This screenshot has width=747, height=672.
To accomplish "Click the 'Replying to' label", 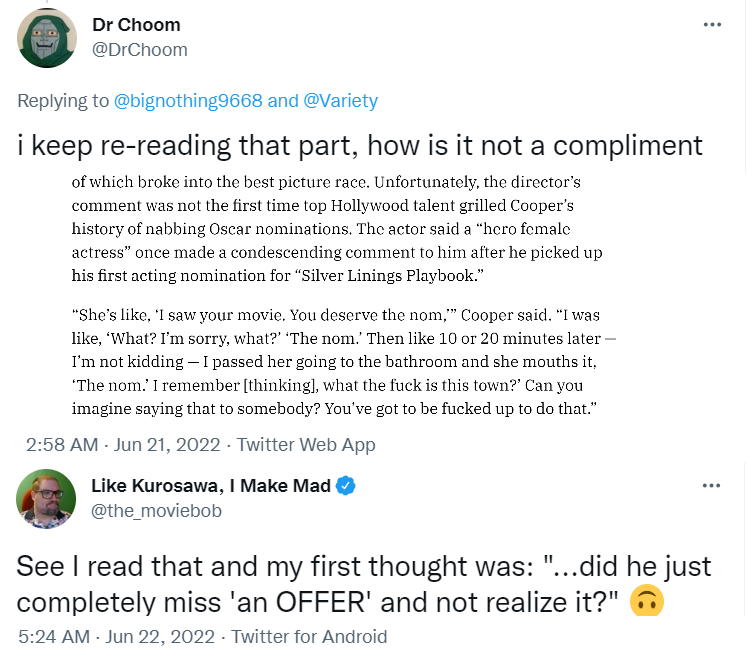I will tap(63, 101).
